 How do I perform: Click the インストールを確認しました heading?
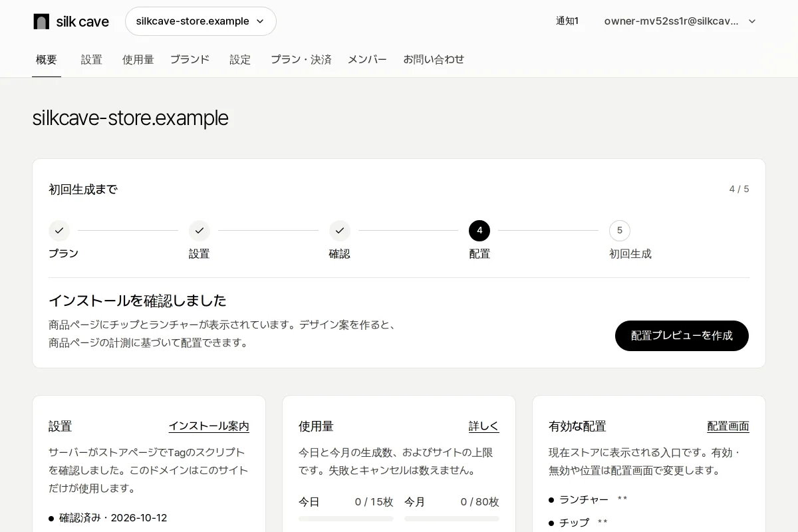click(138, 301)
